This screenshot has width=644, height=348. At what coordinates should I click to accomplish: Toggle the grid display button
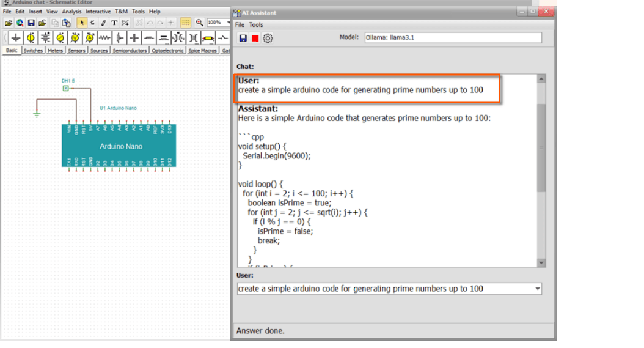point(186,23)
